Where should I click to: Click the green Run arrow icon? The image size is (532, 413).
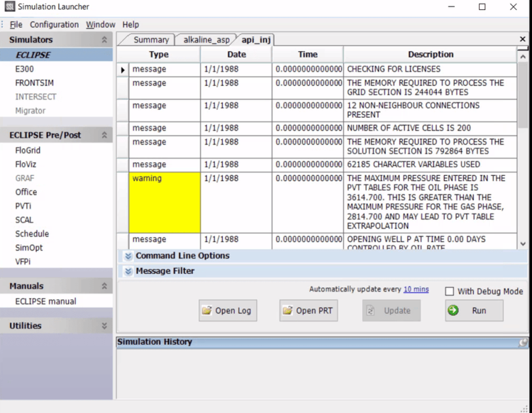pyautogui.click(x=454, y=310)
